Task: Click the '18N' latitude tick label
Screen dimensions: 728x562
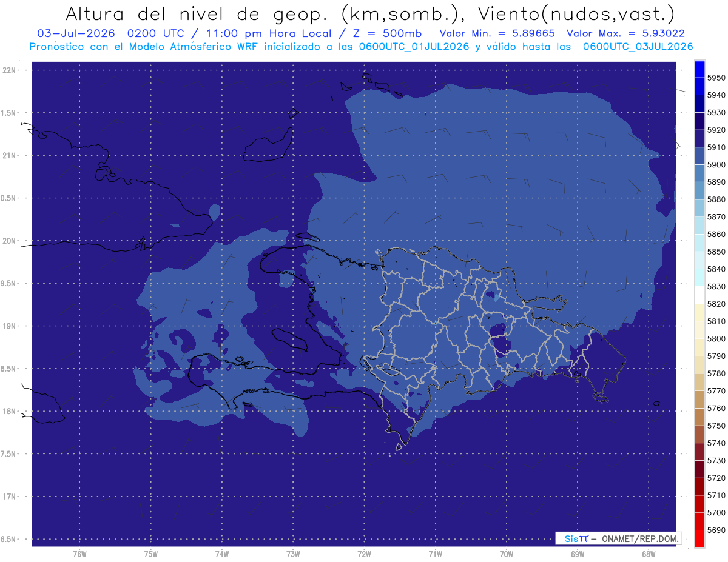Action: (9, 411)
